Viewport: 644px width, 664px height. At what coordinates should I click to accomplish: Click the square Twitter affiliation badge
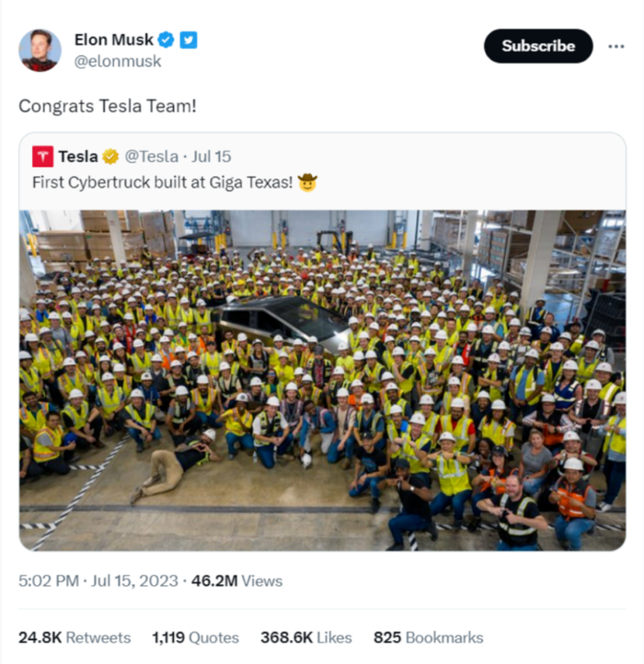(x=189, y=40)
